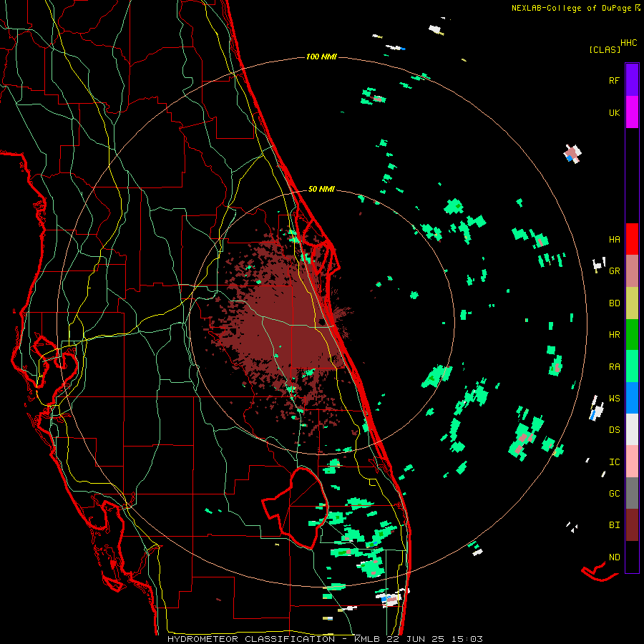
Task: Click the RA light green legend swatch
Action: [x=632, y=366]
